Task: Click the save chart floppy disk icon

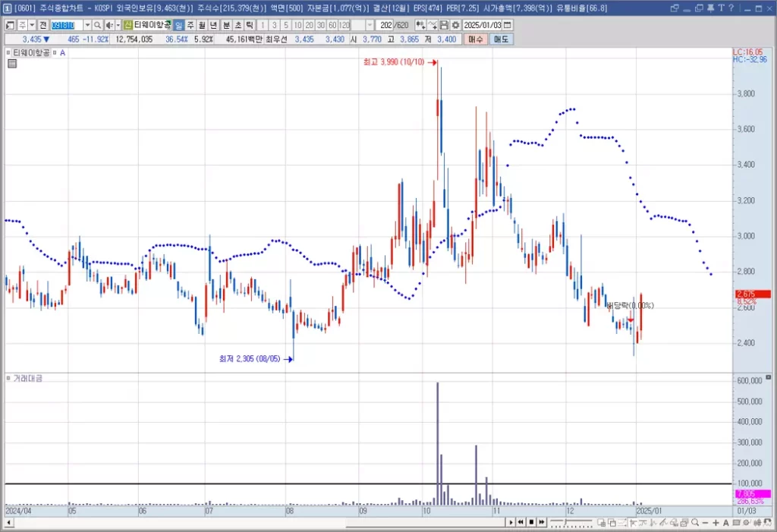Action: coord(445,25)
